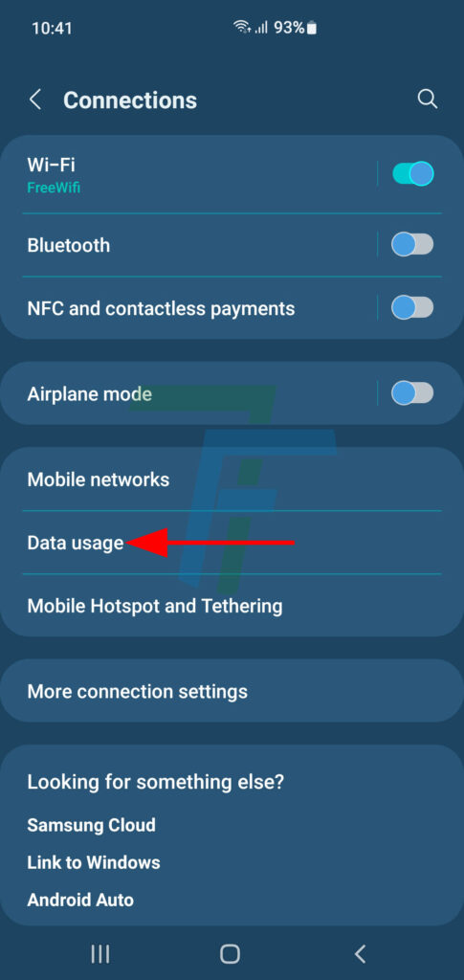The width and height of the screenshot is (464, 980).
Task: Go to Link to Windows
Action: [x=94, y=862]
